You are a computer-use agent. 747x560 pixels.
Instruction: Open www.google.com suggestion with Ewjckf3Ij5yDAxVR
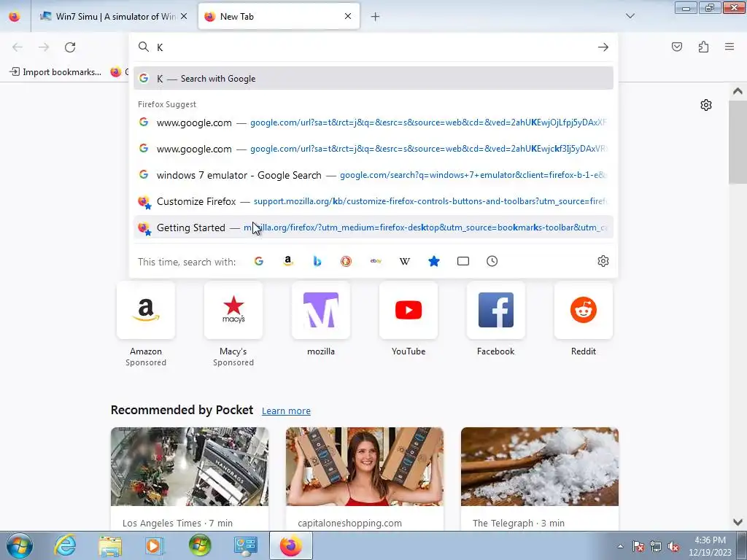click(x=373, y=149)
